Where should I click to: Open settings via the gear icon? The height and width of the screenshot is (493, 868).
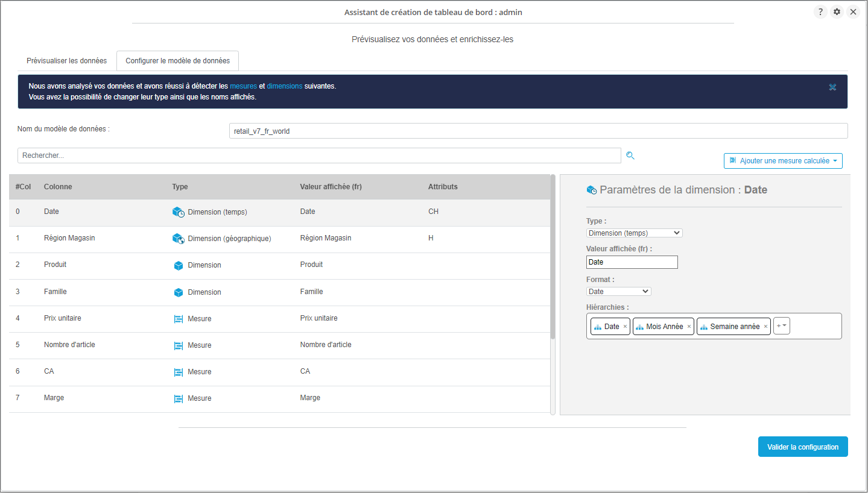click(x=837, y=12)
